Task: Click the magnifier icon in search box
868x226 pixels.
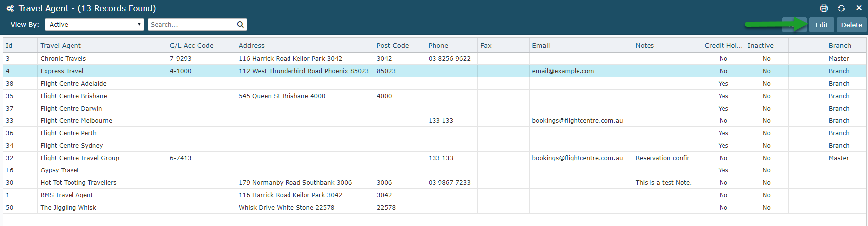Action: 240,24
